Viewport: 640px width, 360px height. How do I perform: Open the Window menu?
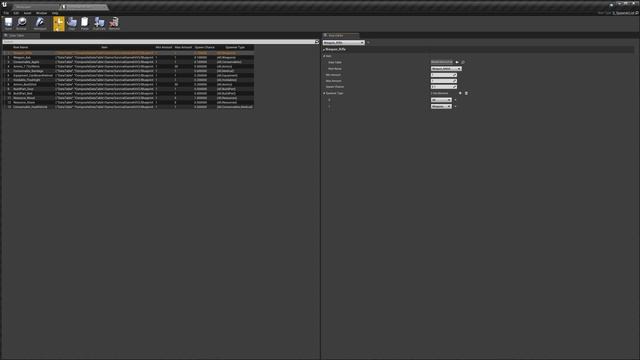coord(41,13)
